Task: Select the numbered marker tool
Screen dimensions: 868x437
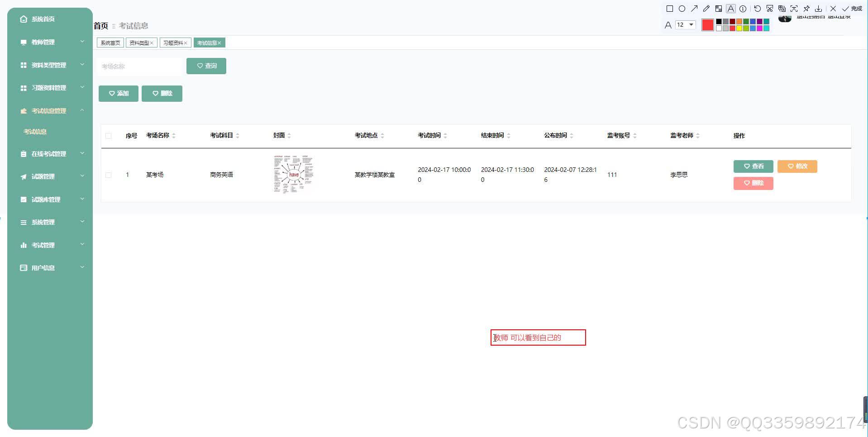Action: 743,9
